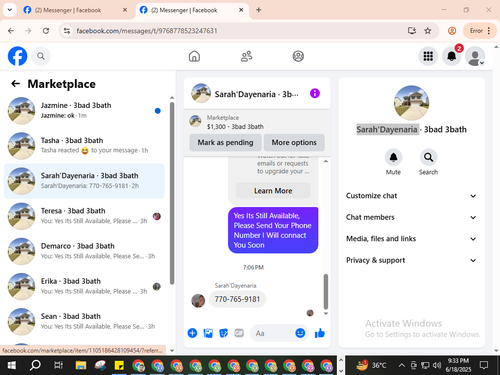This screenshot has width=500, height=375.
Task: Open the Friends icon in top navigation
Action: pyautogui.click(x=246, y=56)
